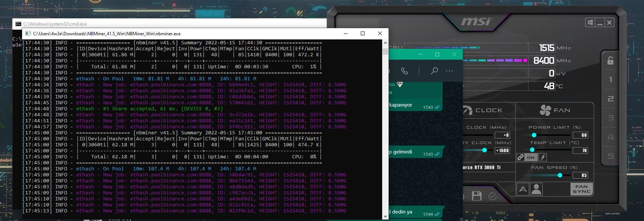Click the user-defined fan curve person icon
Screen dimensions: 644x221
pos(537,189)
